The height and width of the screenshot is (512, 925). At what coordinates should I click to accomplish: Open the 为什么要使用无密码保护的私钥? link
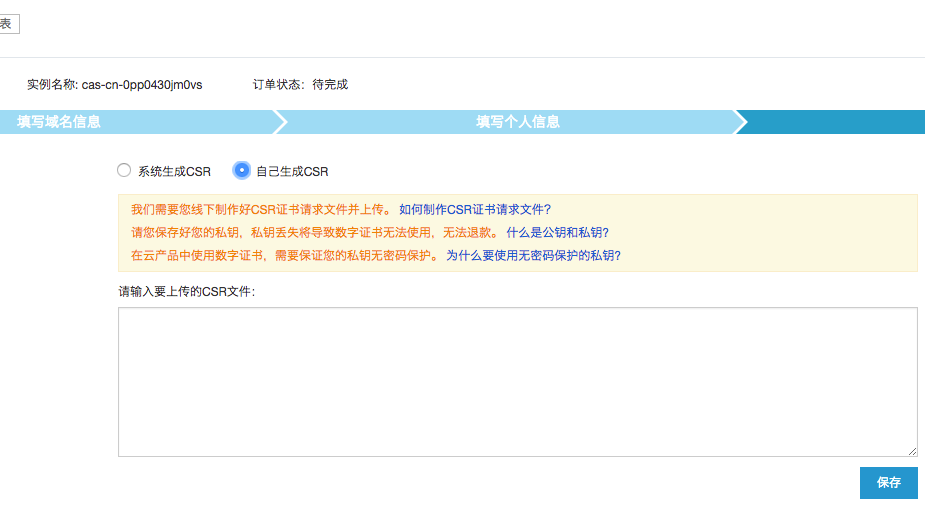point(533,255)
